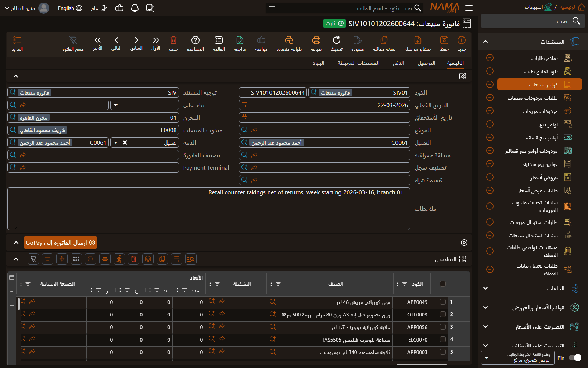Viewport: 588px width, 368px height.
Task: Open the notifications bell icon
Action: [x=135, y=8]
